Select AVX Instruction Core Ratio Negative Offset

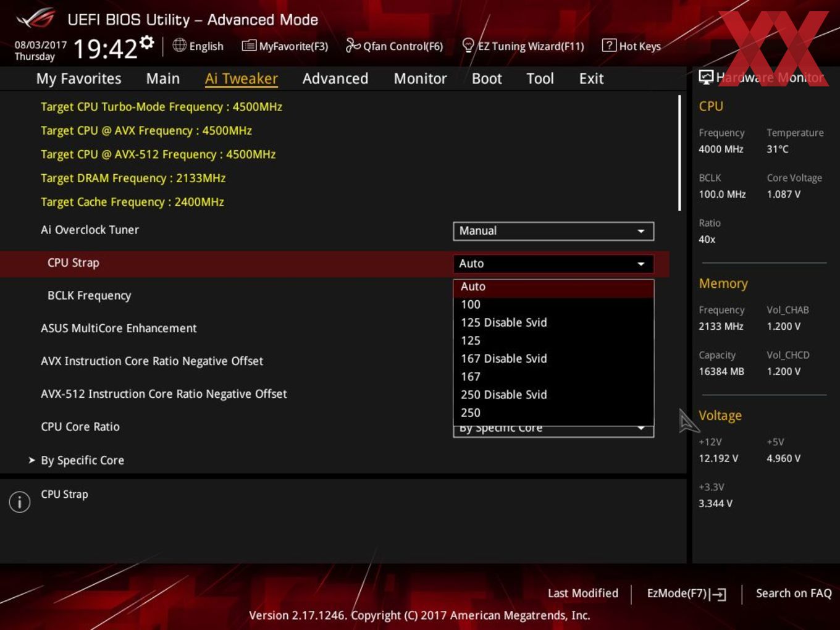pos(152,361)
